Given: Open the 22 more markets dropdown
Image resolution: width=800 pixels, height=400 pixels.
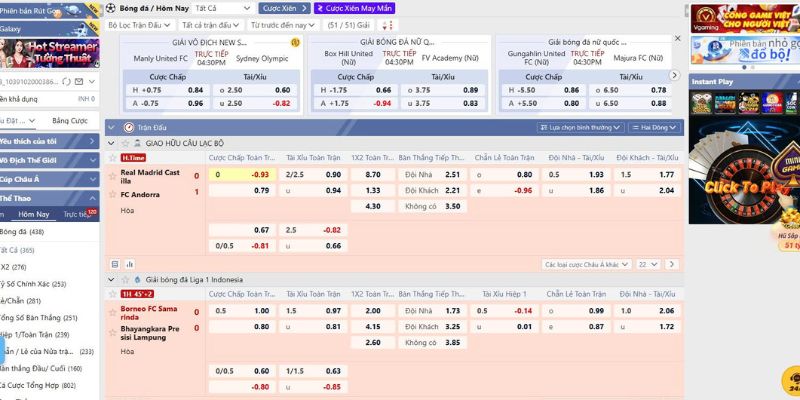Looking at the screenshot, I should point(648,264).
